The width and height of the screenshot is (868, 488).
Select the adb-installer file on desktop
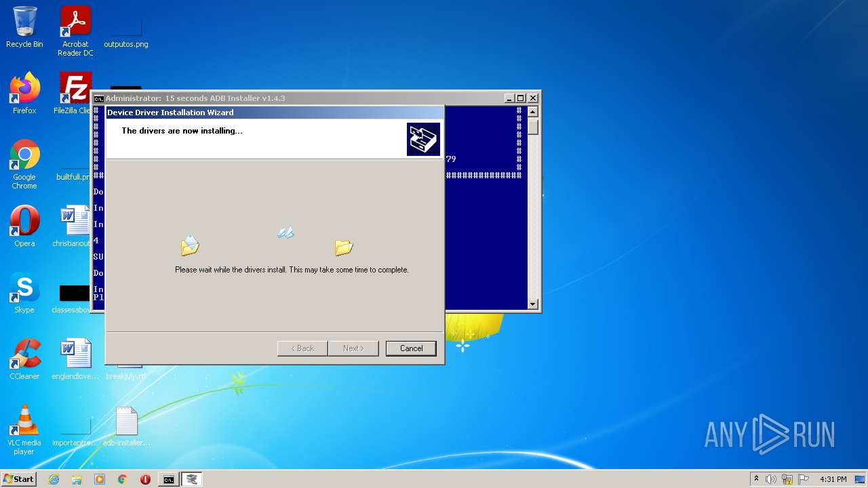coord(127,426)
